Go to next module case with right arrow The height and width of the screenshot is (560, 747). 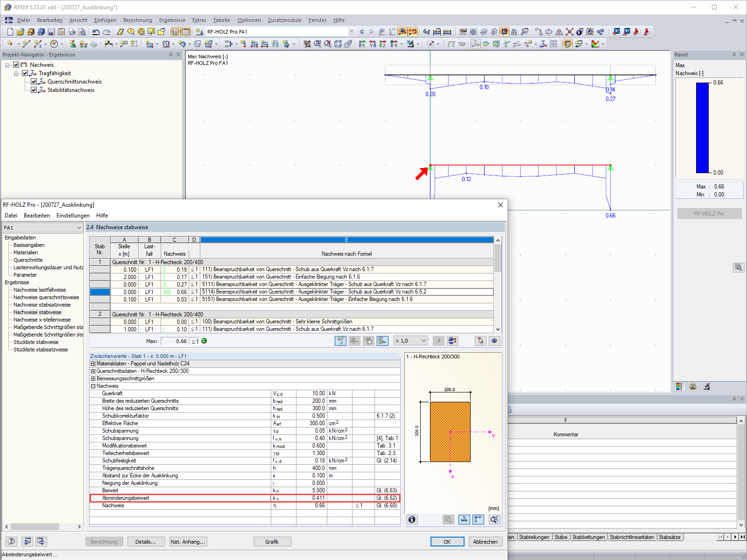click(x=371, y=32)
